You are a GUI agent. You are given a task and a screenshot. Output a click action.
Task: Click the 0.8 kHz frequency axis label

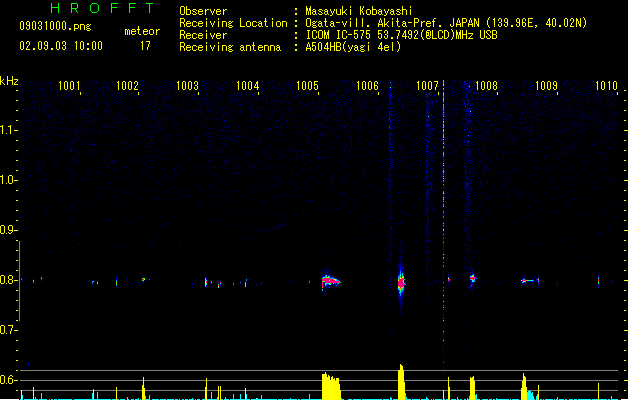coord(7,280)
